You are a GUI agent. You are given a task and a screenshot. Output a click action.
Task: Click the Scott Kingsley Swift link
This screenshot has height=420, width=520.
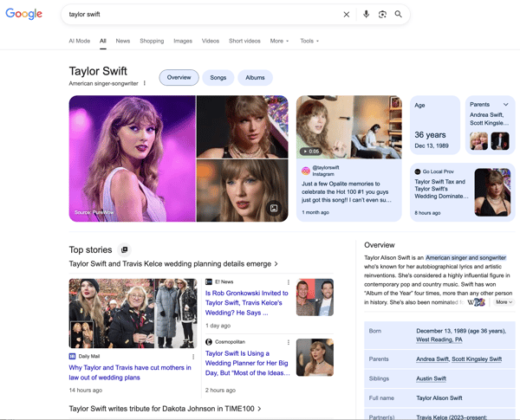(x=477, y=359)
